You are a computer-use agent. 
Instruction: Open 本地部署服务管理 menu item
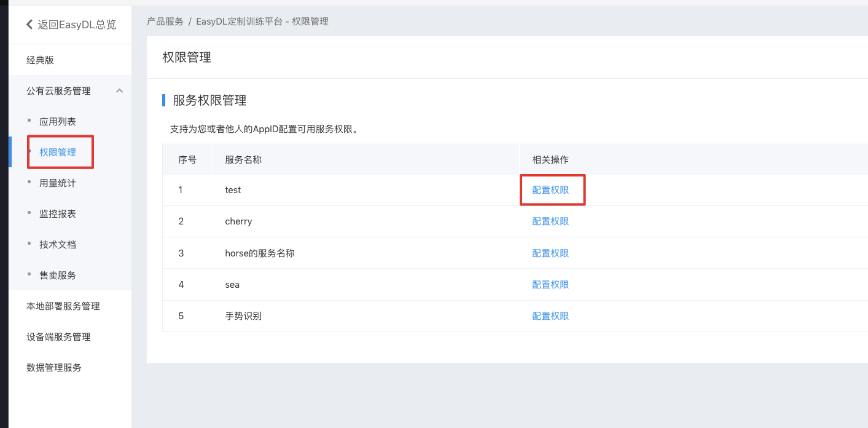63,306
